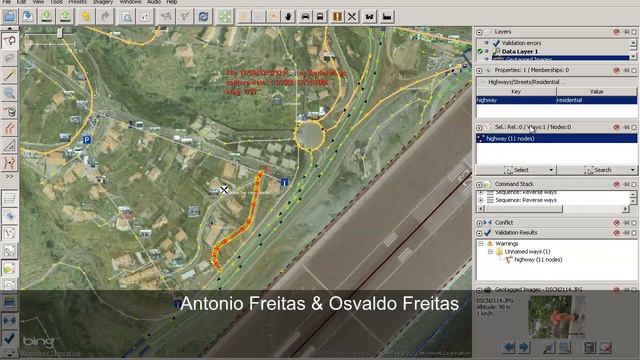Open the Search button dropdown arrow
This screenshot has height=360, width=640.
tap(633, 170)
